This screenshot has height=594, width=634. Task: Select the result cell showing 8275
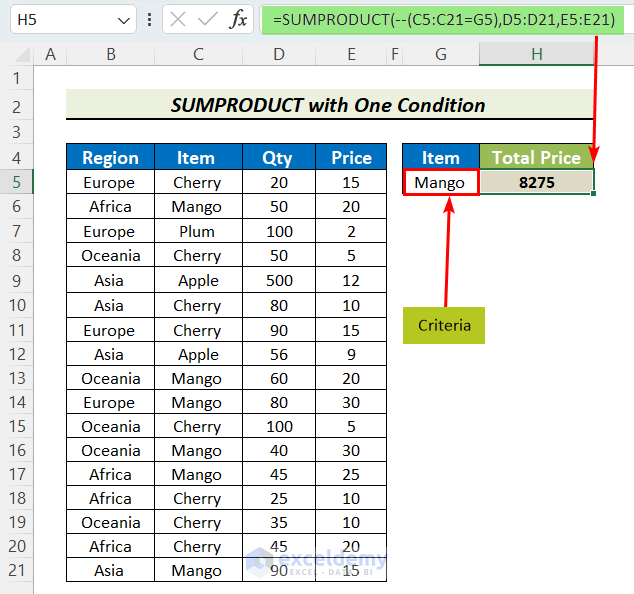(537, 182)
